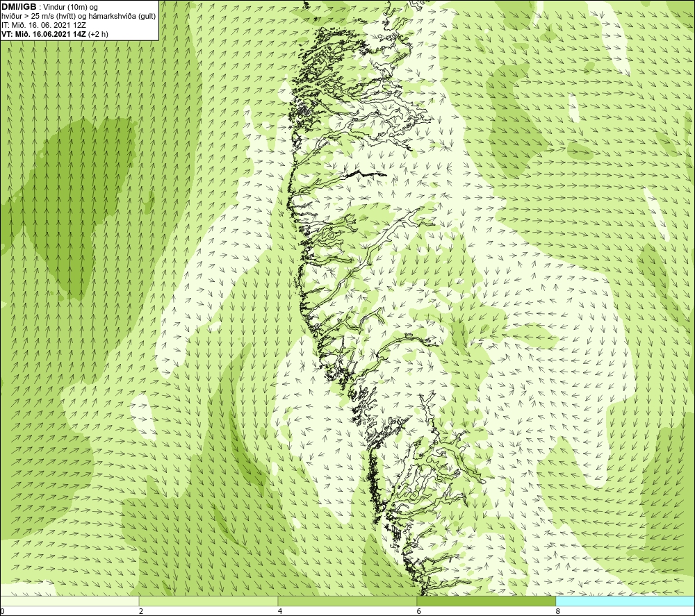This screenshot has height=616, width=695.
Task: Click the legend label '2'
Action: [141, 612]
